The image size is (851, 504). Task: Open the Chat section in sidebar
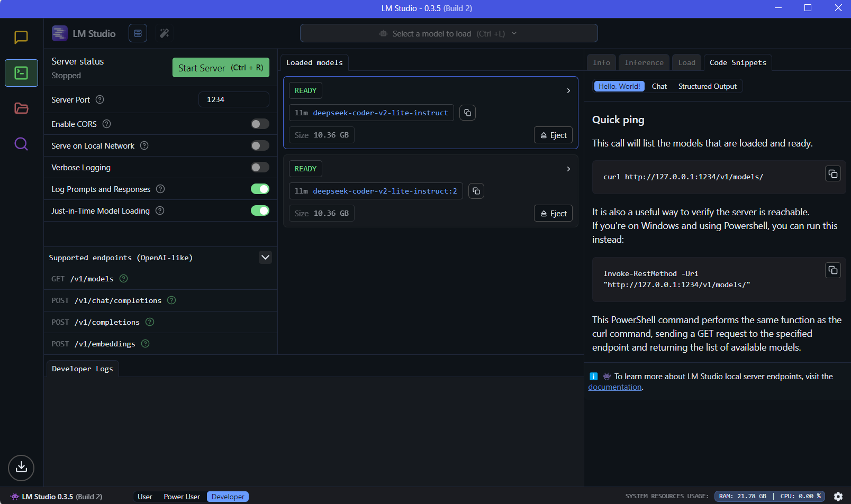21,38
